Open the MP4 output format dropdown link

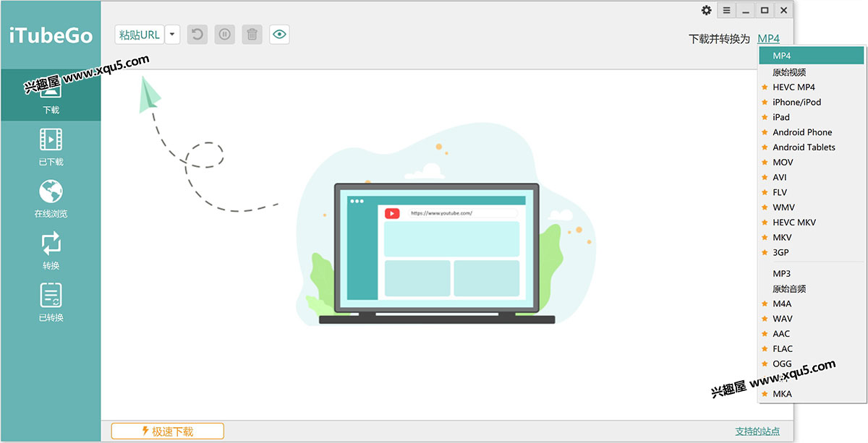click(x=769, y=39)
